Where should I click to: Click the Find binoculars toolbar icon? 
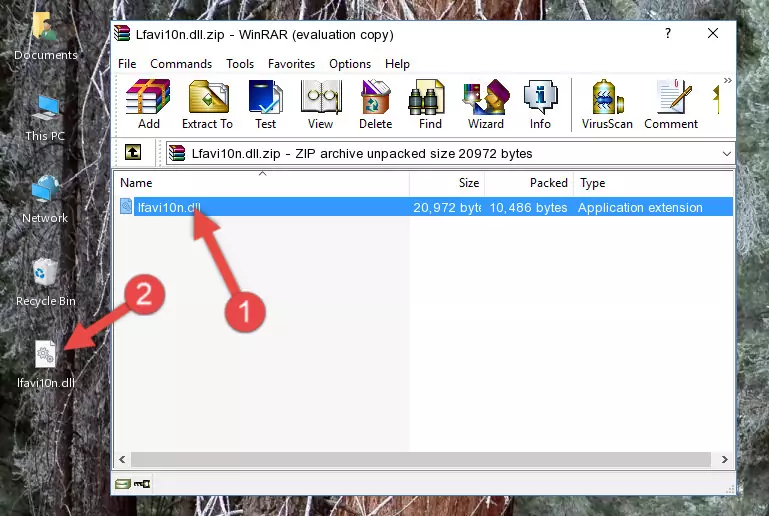tap(430, 104)
